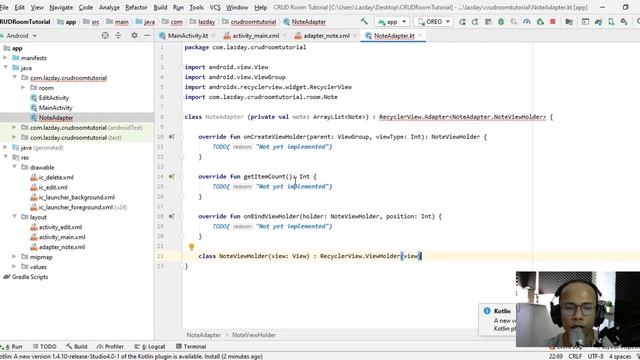Open the app run configuration dropdown
This screenshot has height=360, width=640.
(x=392, y=22)
